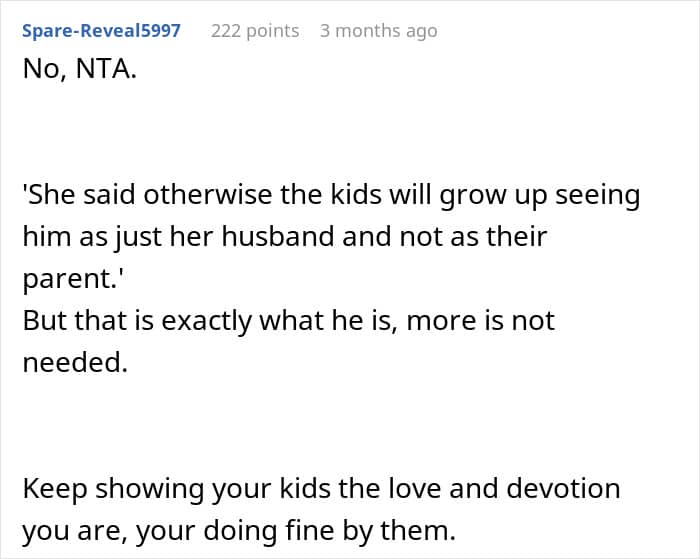Click the line starting him as just her husband
This screenshot has height=559, width=700.
click(x=285, y=237)
